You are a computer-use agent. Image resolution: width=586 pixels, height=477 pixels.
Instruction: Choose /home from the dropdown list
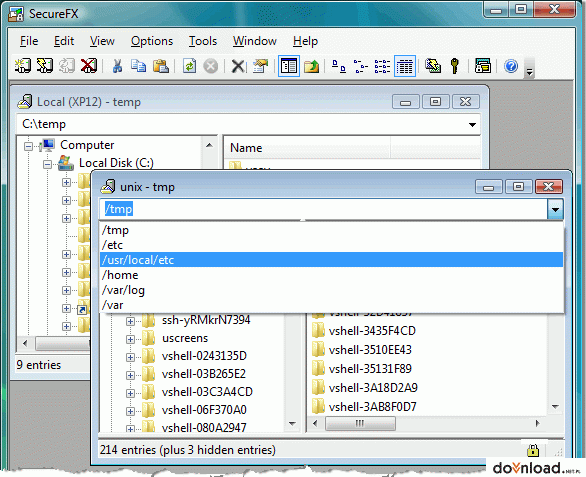(331, 275)
